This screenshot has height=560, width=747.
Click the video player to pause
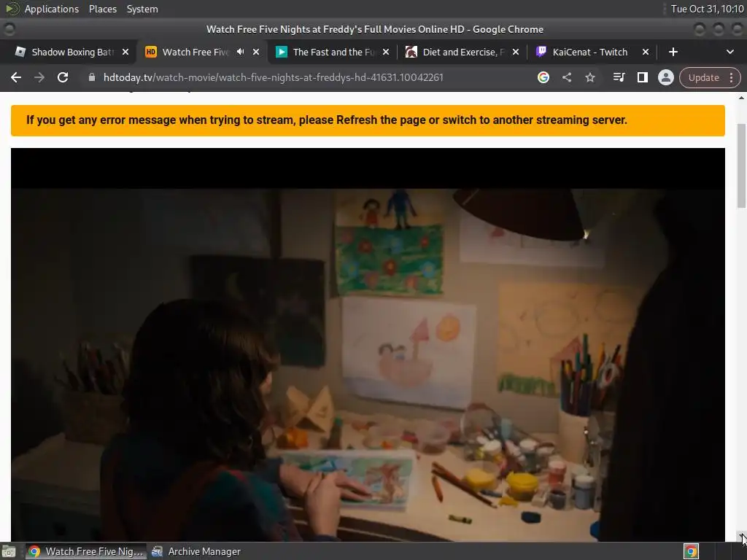368,345
